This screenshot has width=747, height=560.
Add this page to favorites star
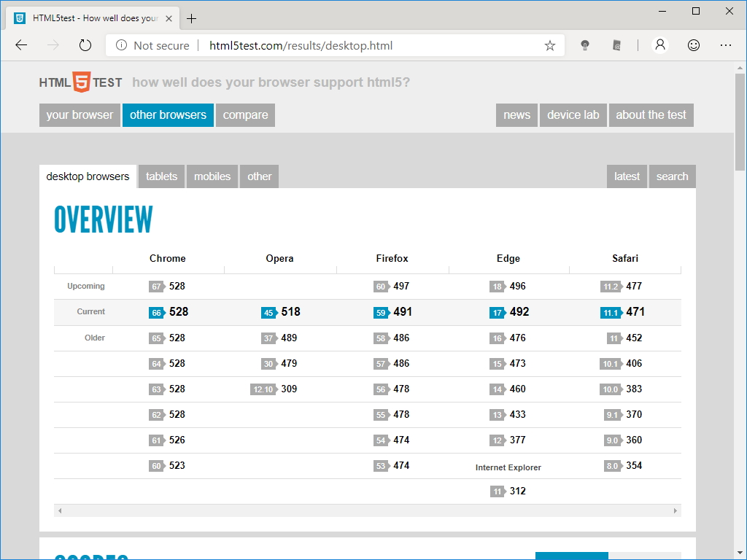tap(550, 46)
